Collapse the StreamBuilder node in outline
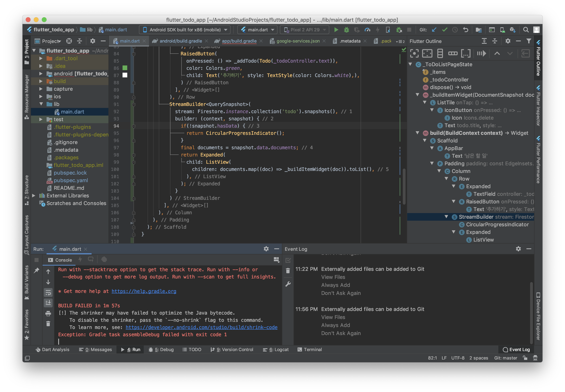 tap(446, 217)
